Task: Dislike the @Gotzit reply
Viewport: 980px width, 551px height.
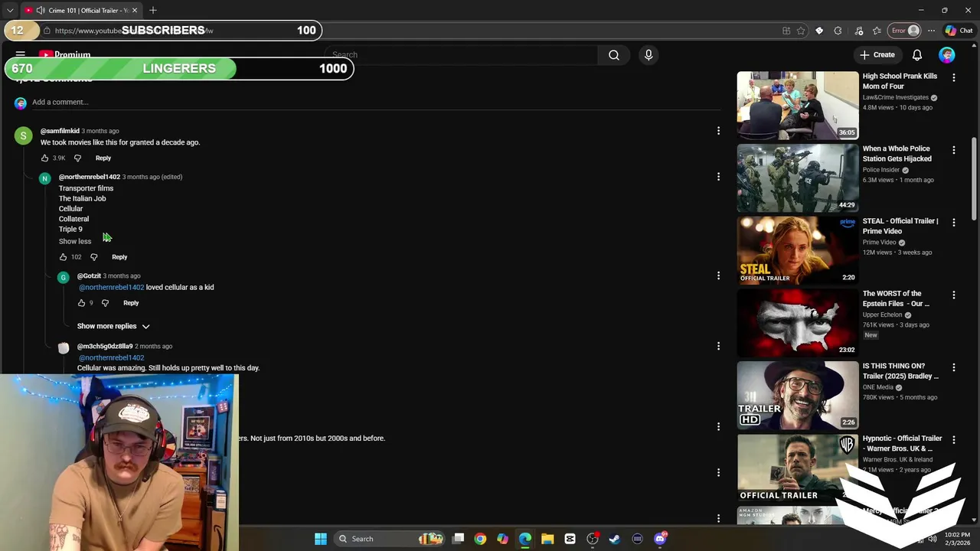Action: (x=106, y=303)
